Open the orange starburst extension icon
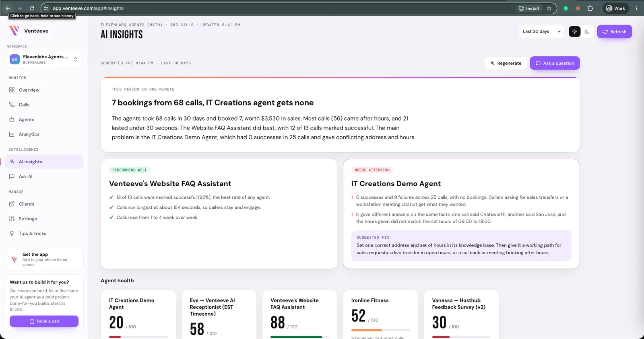This screenshot has height=339, width=644. (578, 8)
